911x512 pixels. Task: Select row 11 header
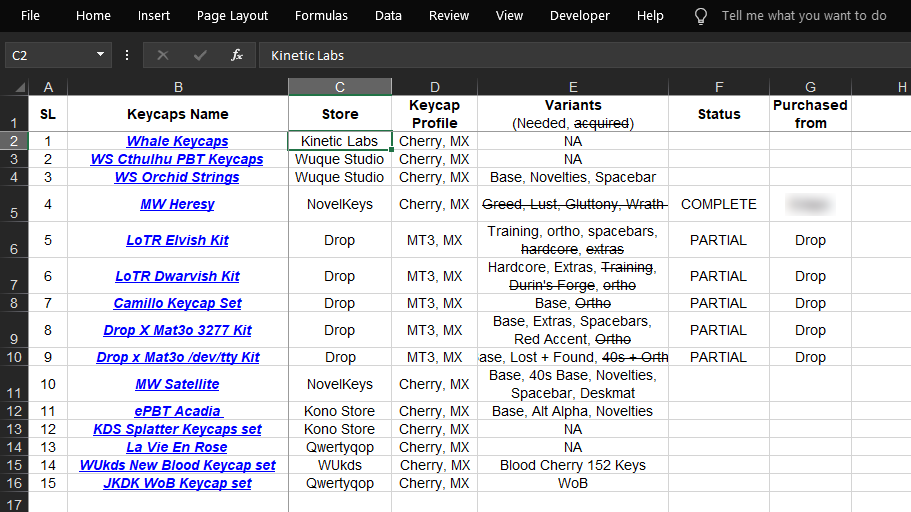(14, 384)
